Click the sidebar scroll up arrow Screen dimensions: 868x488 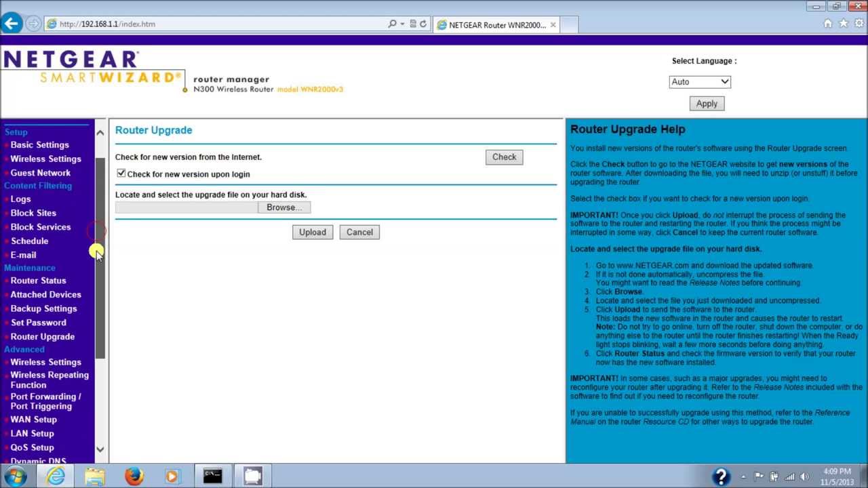point(100,133)
